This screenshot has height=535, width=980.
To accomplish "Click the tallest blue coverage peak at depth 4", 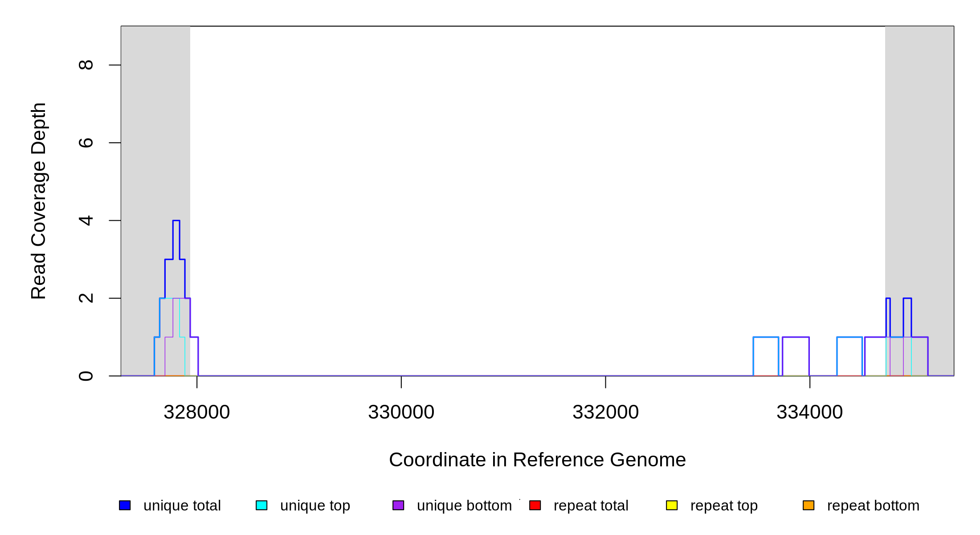I will click(176, 221).
